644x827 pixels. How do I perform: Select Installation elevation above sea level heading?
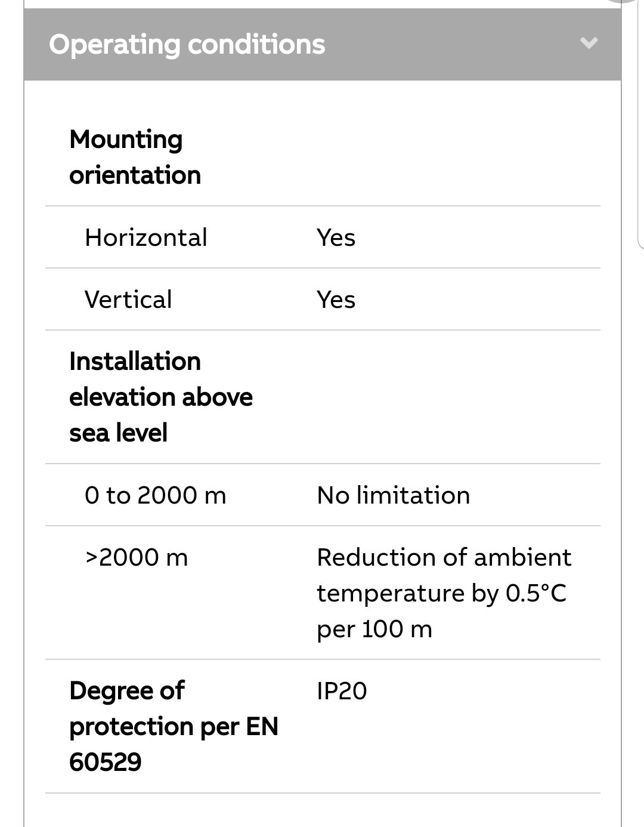click(161, 397)
